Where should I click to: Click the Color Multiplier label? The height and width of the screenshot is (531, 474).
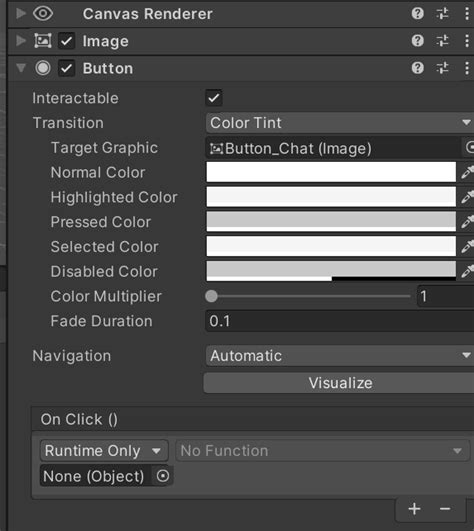click(x=106, y=296)
